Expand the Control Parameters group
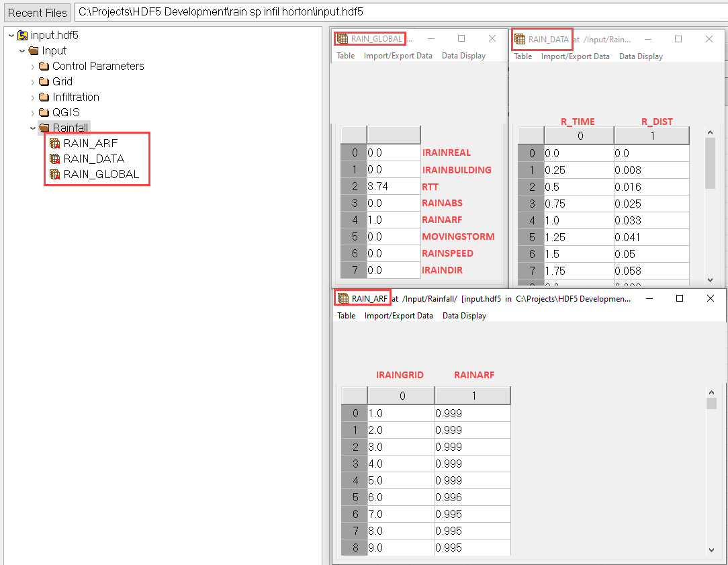Screen dimensions: 728x565 (32, 66)
